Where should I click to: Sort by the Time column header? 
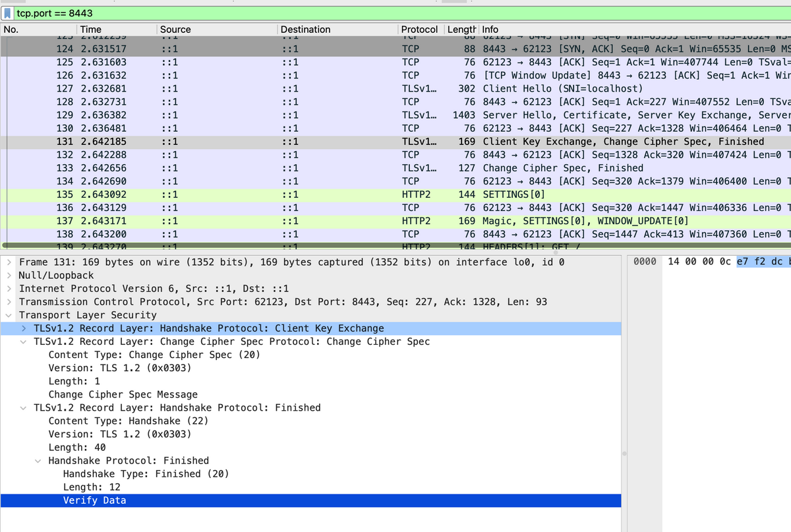(x=117, y=30)
